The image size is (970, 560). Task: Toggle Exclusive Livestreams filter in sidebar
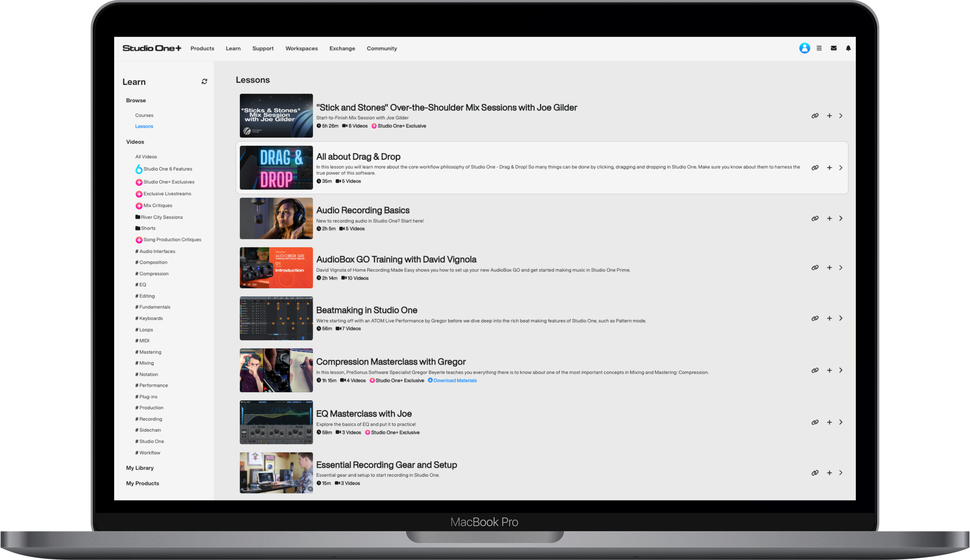(x=167, y=193)
